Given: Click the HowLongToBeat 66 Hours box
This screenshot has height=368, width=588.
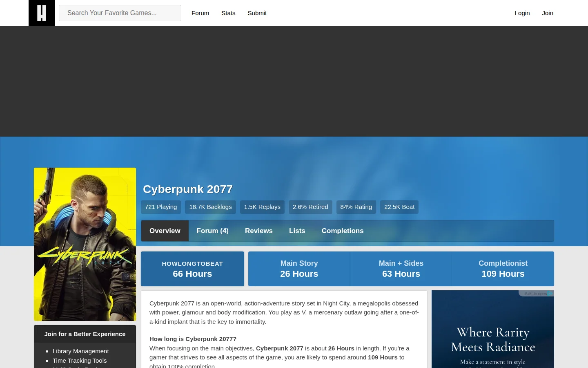Looking at the screenshot, I should 192,269.
